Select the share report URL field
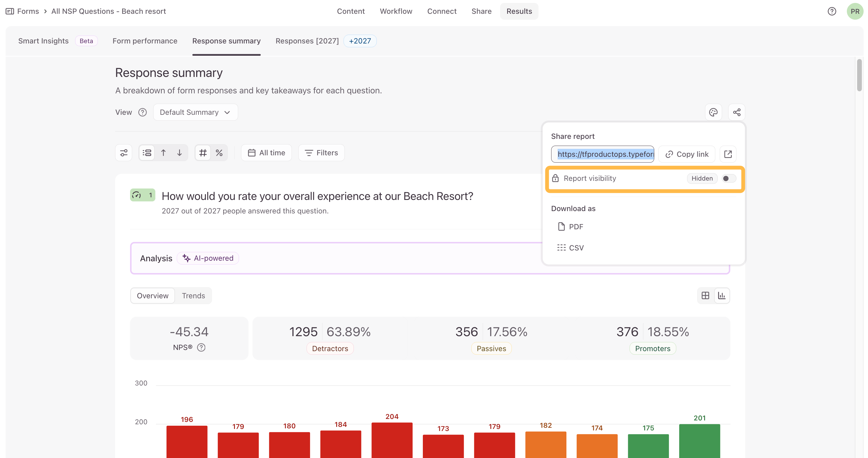The height and width of the screenshot is (458, 868). 603,154
